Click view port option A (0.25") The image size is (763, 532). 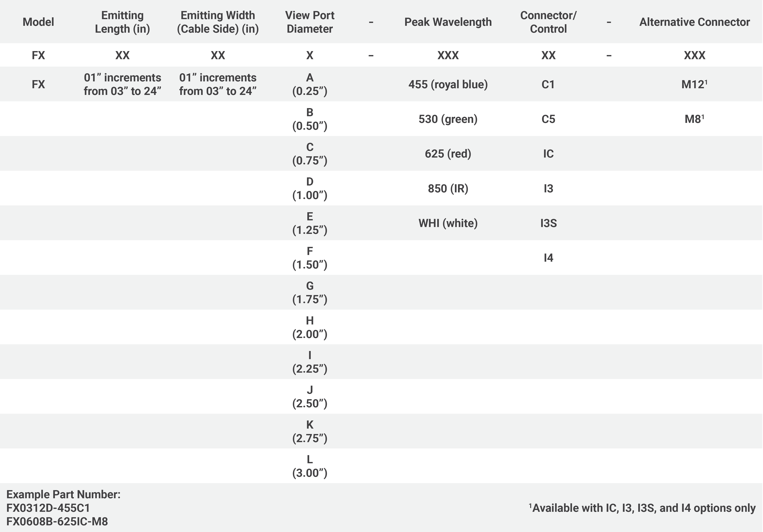click(309, 84)
